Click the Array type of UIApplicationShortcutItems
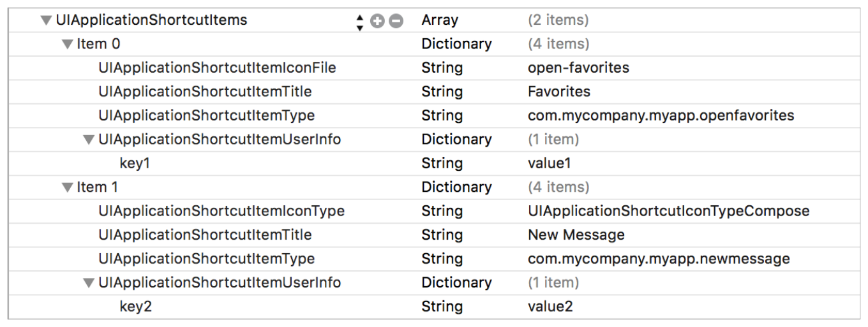This screenshot has width=868, height=327. 438,20
